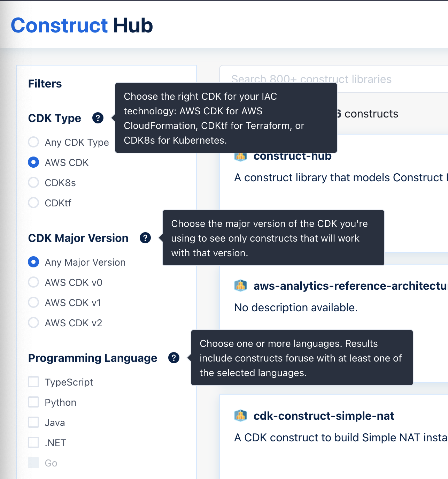Enable the Java language filter
Viewport: 448px width, 479px height.
33,422
